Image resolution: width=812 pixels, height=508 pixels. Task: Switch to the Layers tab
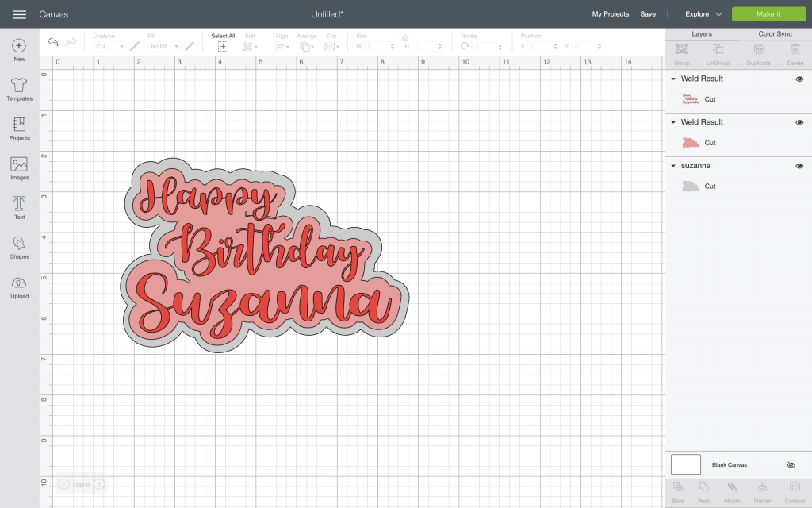tap(702, 33)
